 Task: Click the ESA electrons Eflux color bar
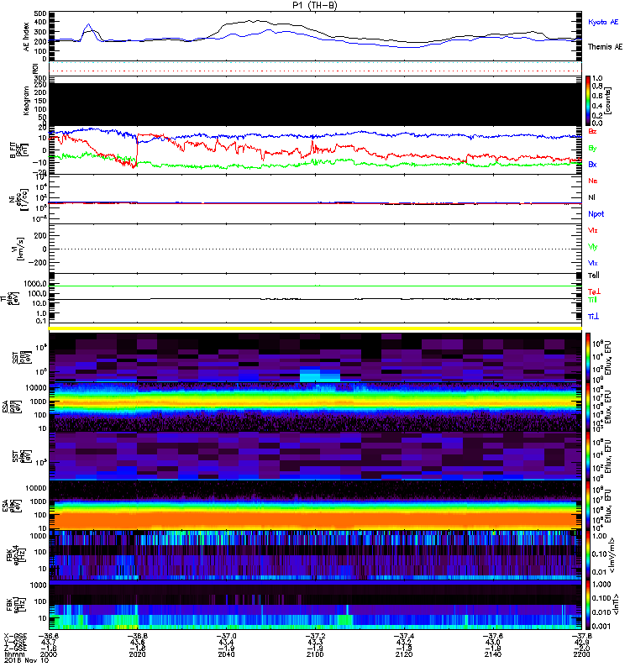pyautogui.click(x=588, y=506)
